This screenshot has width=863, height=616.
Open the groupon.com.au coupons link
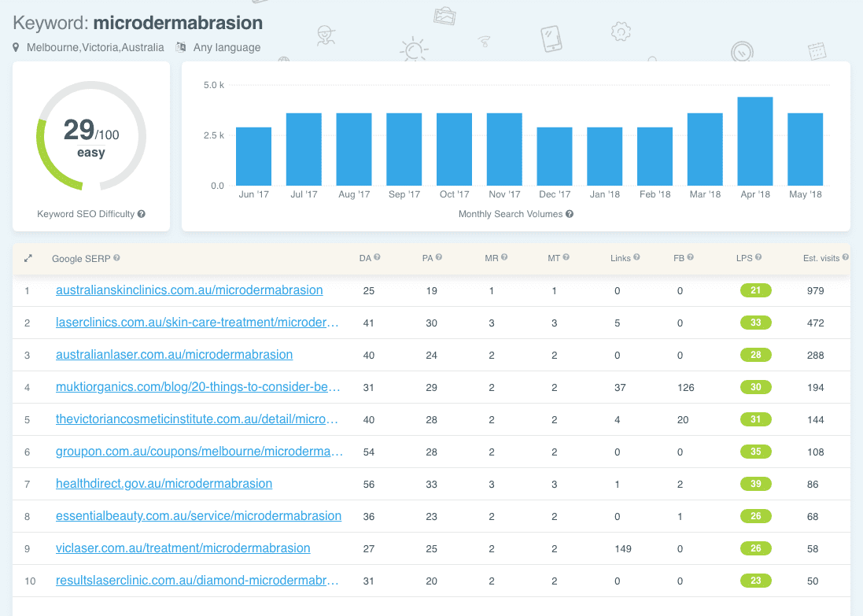[199, 452]
